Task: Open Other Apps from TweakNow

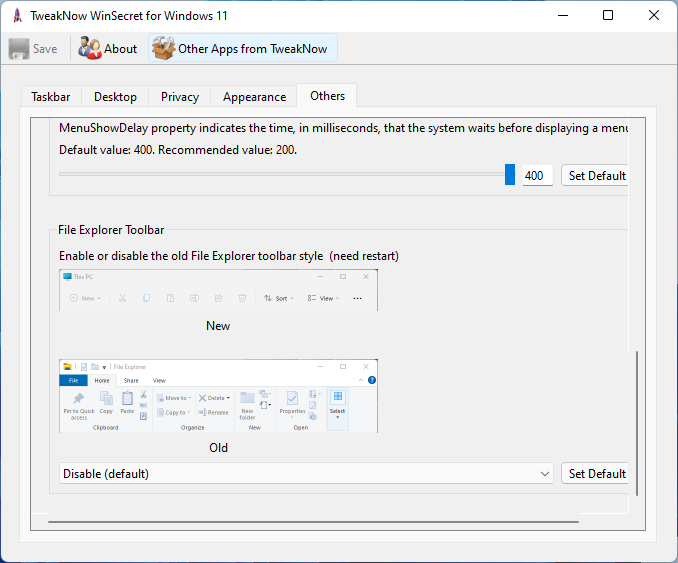Action: 244,48
